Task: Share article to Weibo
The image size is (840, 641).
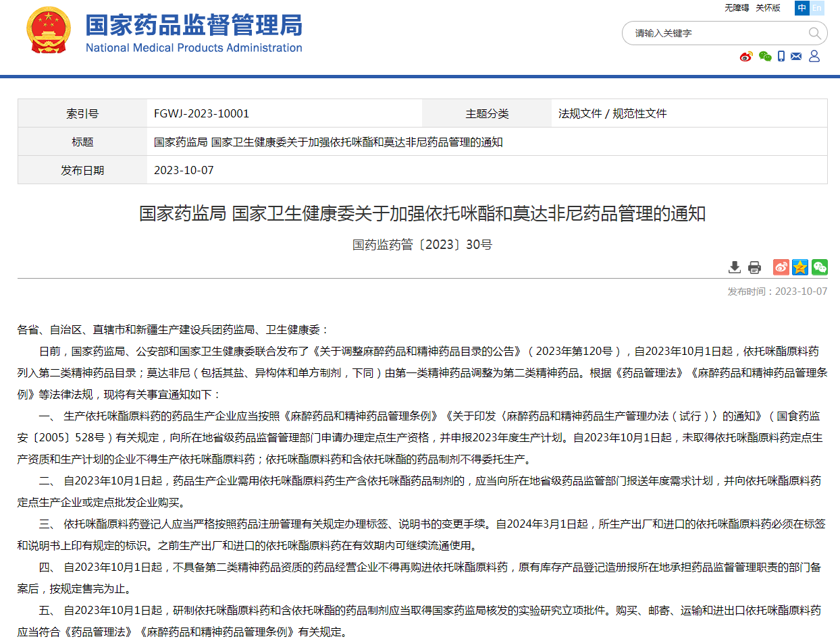Action: click(x=781, y=267)
